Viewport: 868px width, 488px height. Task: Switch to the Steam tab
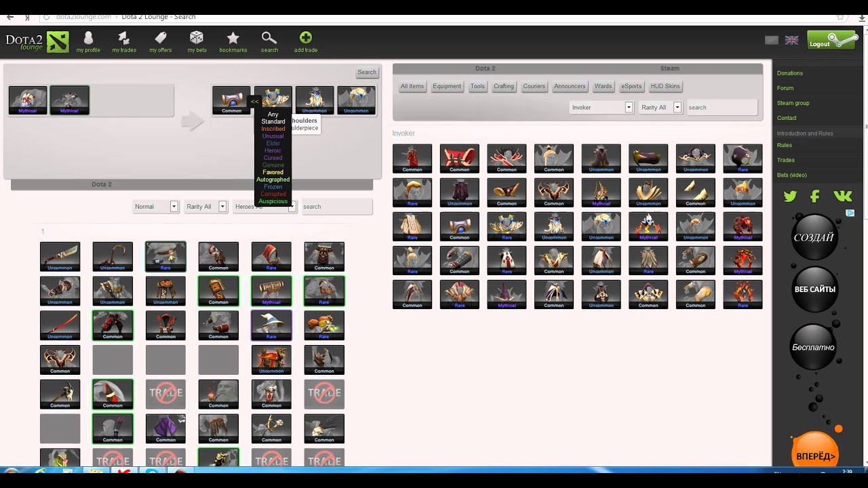pos(670,68)
